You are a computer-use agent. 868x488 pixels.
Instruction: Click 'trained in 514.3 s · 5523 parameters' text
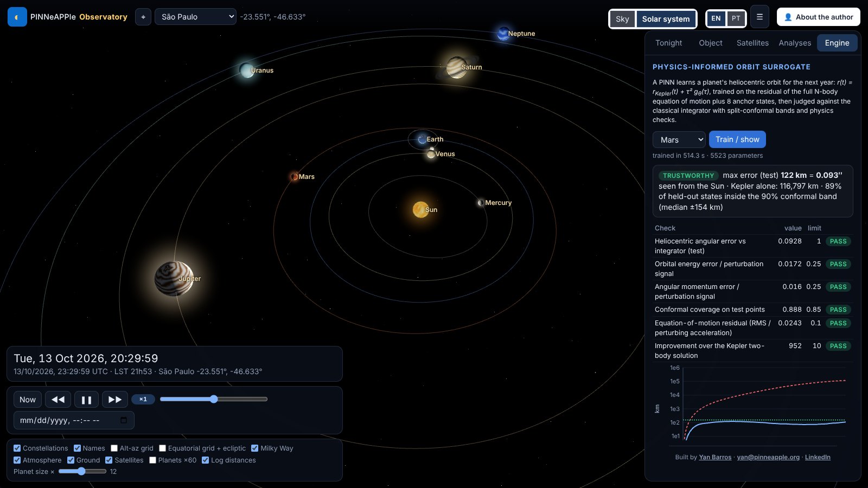click(707, 156)
